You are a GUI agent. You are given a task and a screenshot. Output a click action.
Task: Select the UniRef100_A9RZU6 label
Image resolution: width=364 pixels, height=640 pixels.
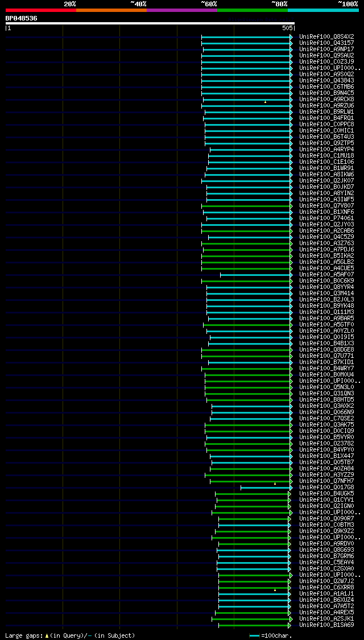coord(326,105)
